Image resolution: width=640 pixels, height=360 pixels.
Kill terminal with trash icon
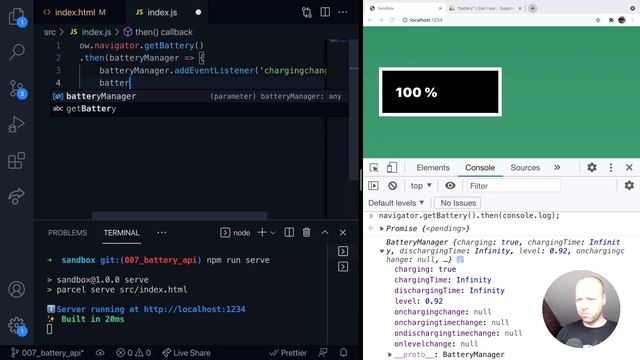[x=307, y=233]
